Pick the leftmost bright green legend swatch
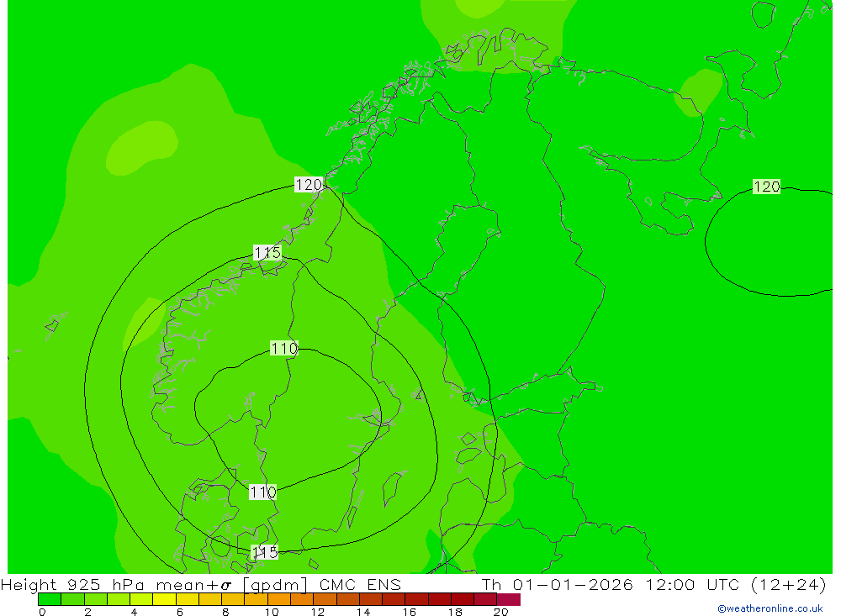 point(50,599)
